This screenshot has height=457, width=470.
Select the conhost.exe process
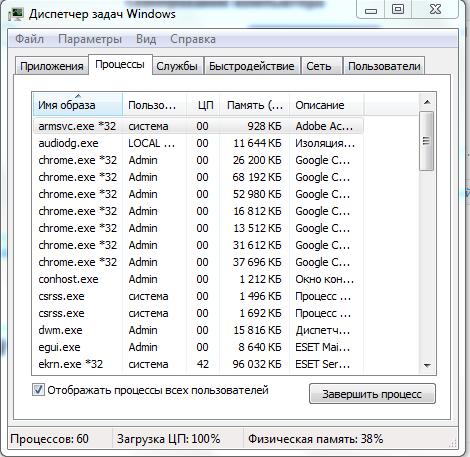tap(198, 279)
